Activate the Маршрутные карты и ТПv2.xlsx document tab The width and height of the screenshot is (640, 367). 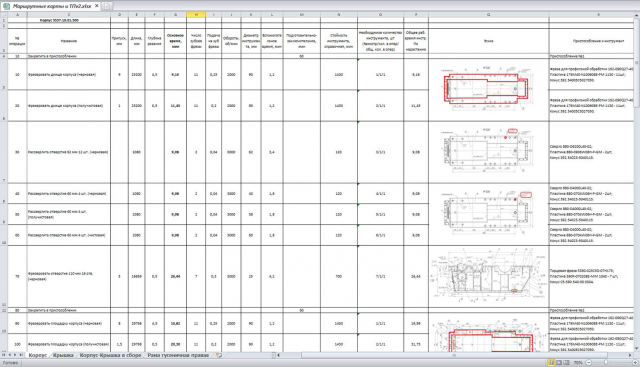tap(52, 6)
